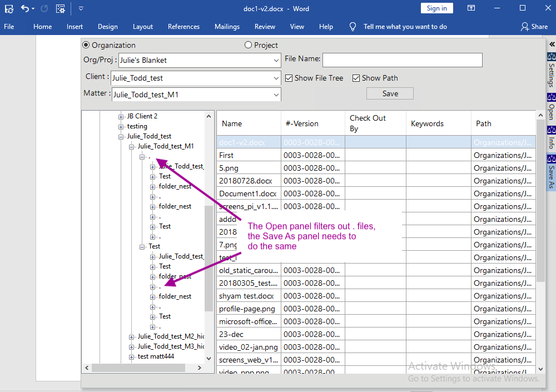This screenshot has height=392, width=556.
Task: Switch to the Home tab
Action: pos(43,27)
